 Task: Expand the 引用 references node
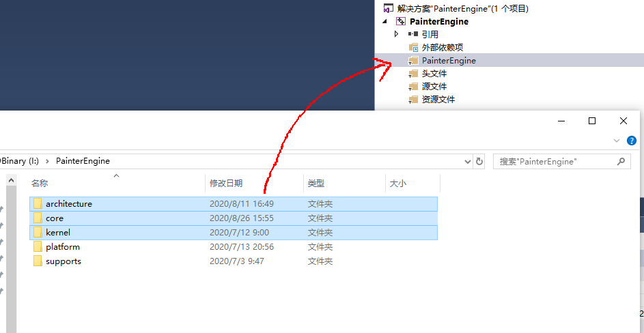pos(396,34)
